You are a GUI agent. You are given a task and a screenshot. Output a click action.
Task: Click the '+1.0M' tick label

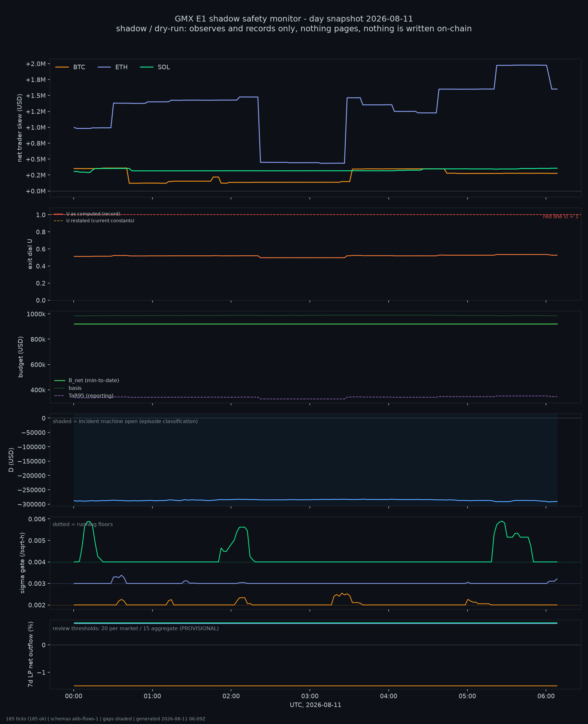[x=36, y=128]
